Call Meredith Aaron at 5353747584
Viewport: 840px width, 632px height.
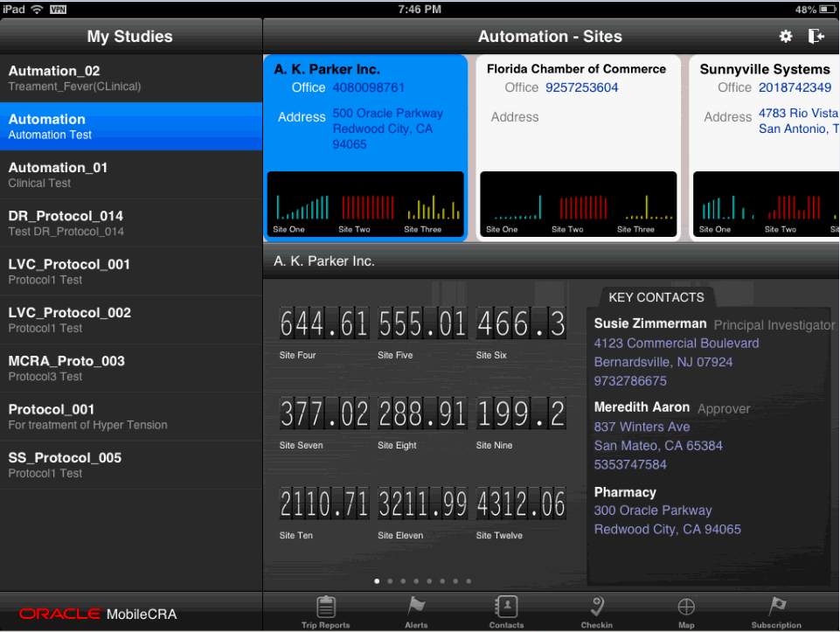(630, 464)
